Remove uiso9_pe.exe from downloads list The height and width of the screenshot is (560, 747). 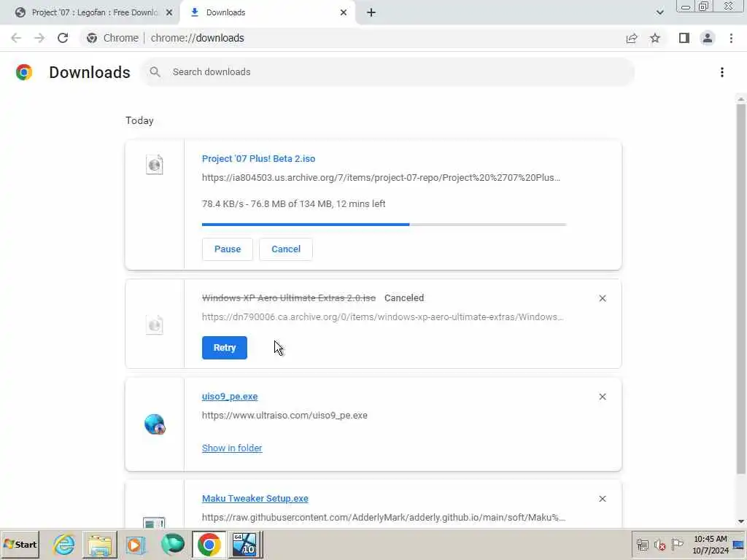602,397
